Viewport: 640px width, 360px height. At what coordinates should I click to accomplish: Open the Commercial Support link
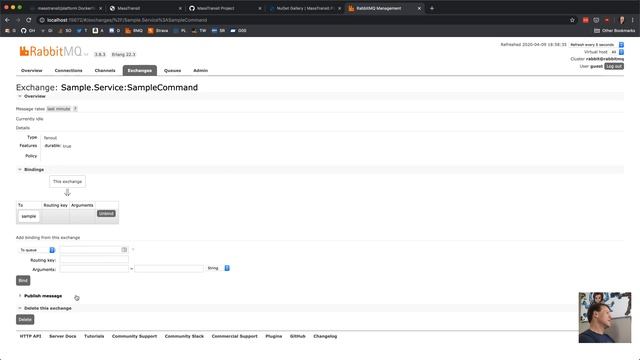tap(234, 336)
